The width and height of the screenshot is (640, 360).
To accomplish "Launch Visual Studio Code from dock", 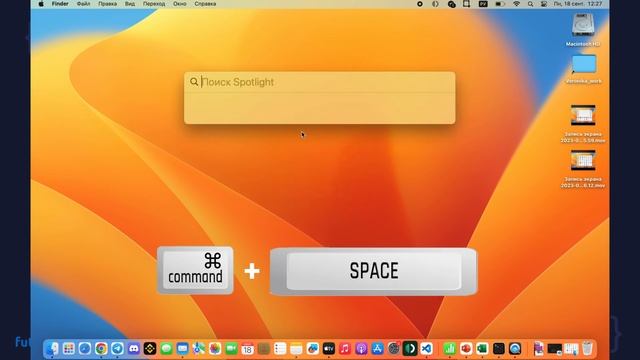I will (x=427, y=348).
